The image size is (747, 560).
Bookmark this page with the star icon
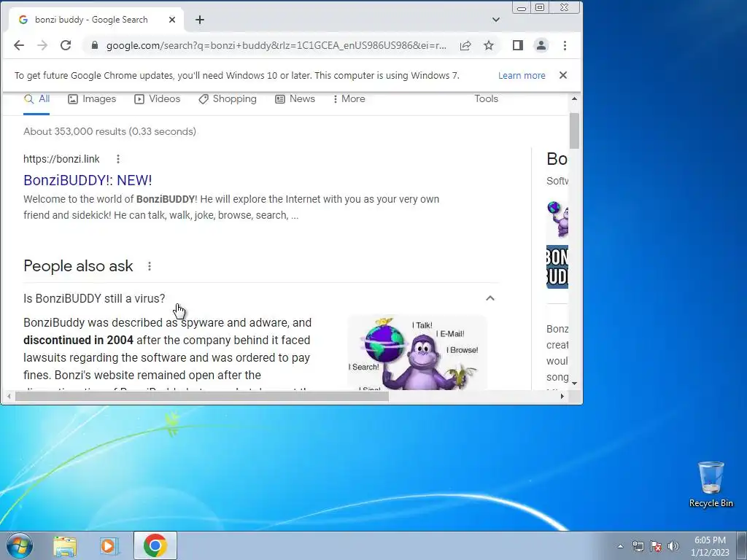click(x=488, y=45)
